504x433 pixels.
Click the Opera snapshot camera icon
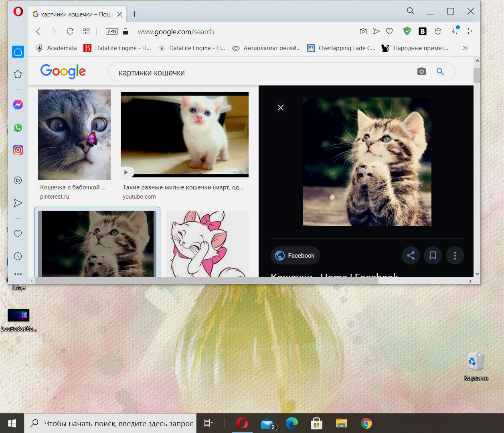point(363,31)
